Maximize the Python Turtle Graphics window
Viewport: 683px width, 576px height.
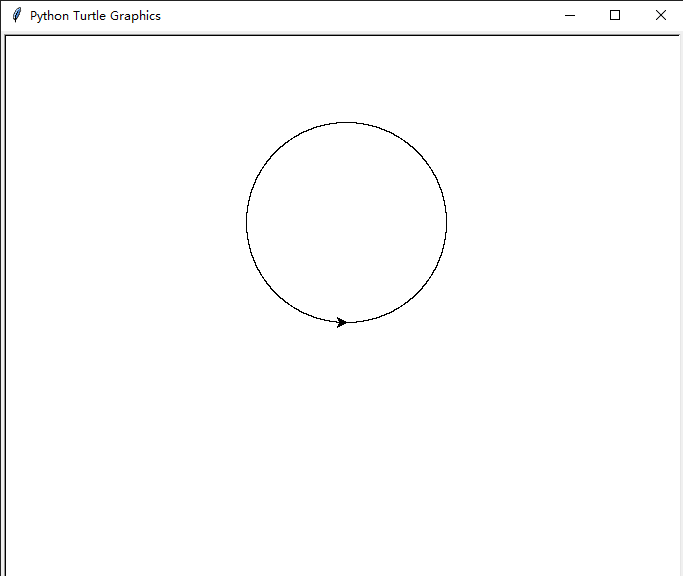[615, 15]
